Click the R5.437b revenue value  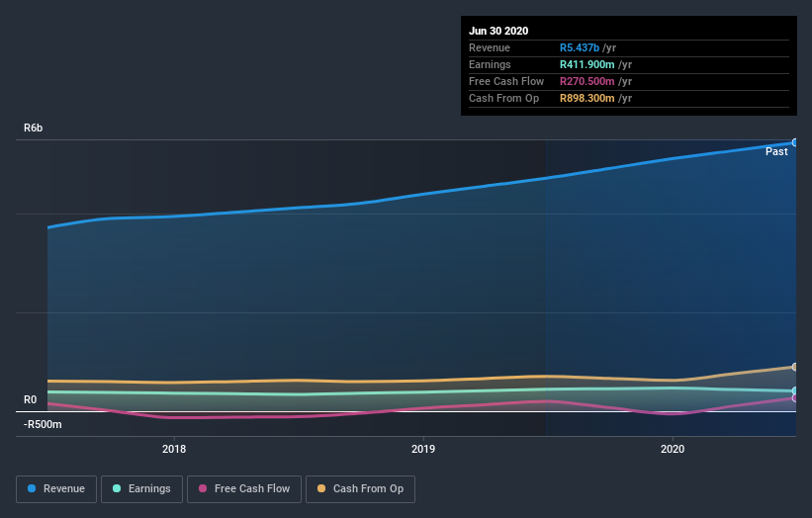tap(579, 47)
